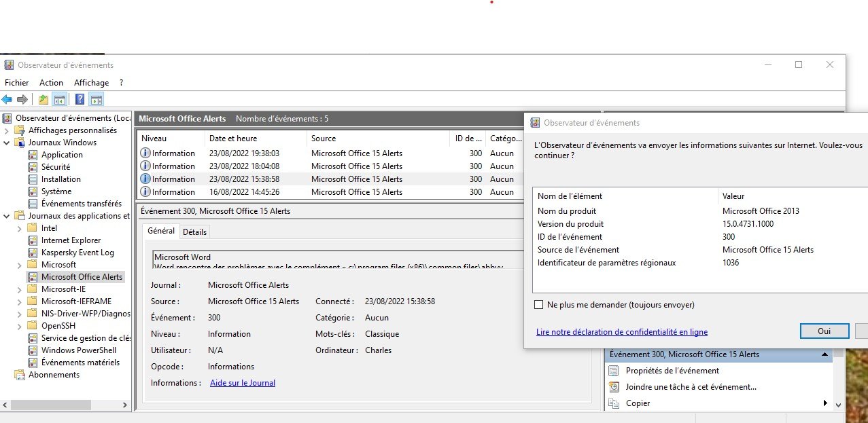Click the Windows PowerShell log icon
The image size is (868, 423).
click(x=33, y=350)
